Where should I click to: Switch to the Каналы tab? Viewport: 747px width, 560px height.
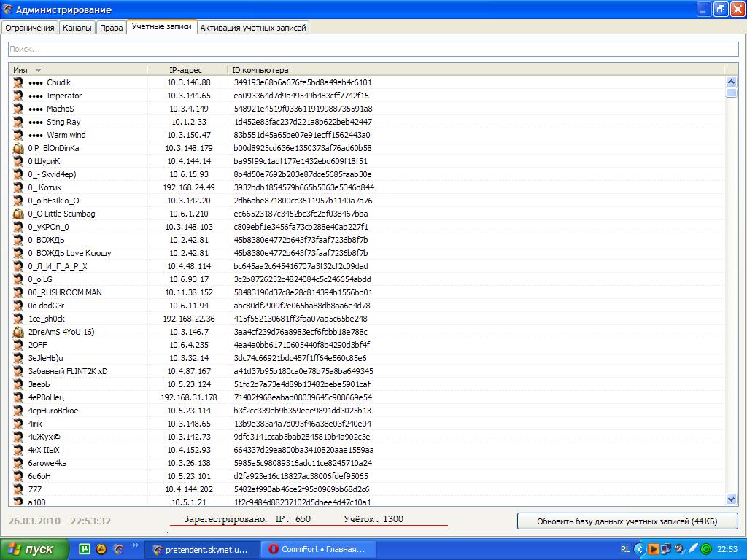[77, 28]
